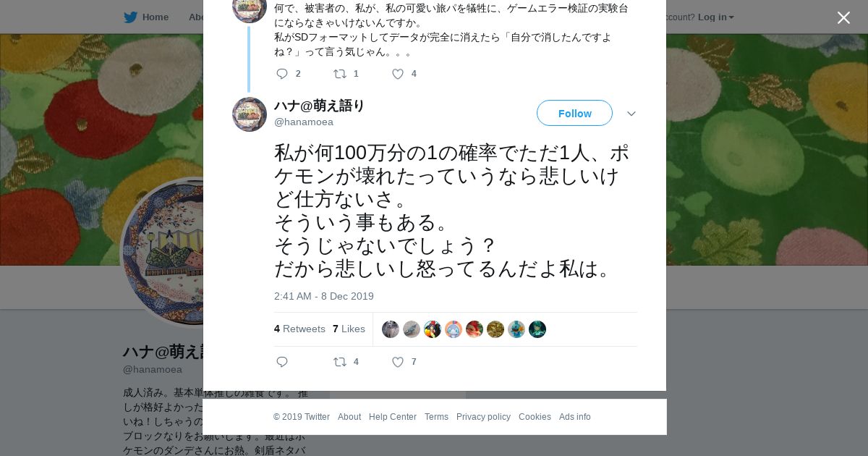Open first liker's avatar thumbnail

click(391, 329)
